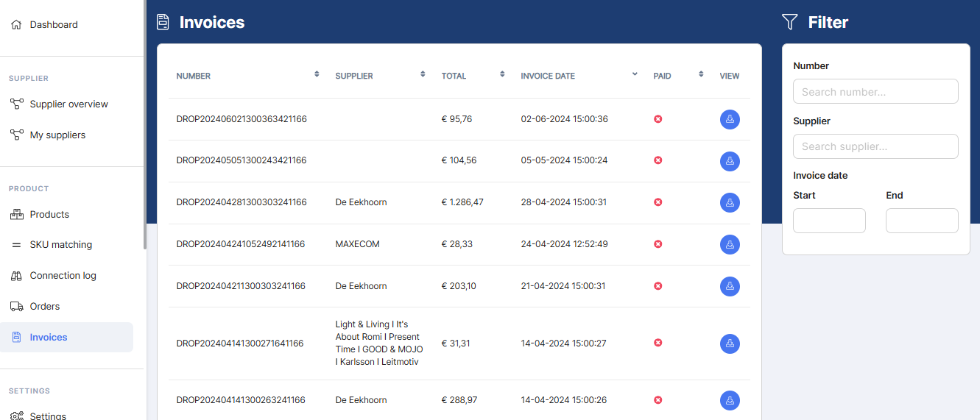This screenshot has width=980, height=420.
Task: Click download icon for € 104,56 invoice
Action: (x=730, y=161)
